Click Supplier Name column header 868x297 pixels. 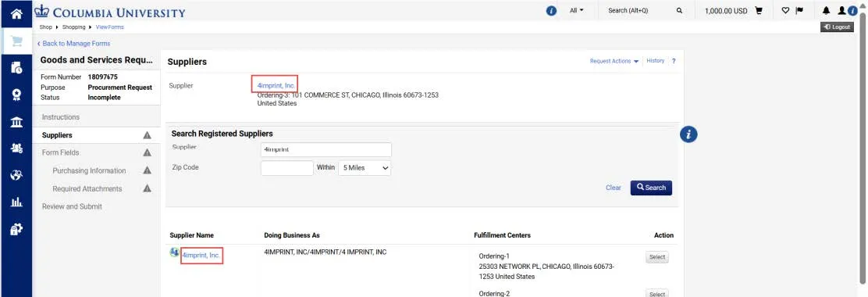click(x=191, y=235)
